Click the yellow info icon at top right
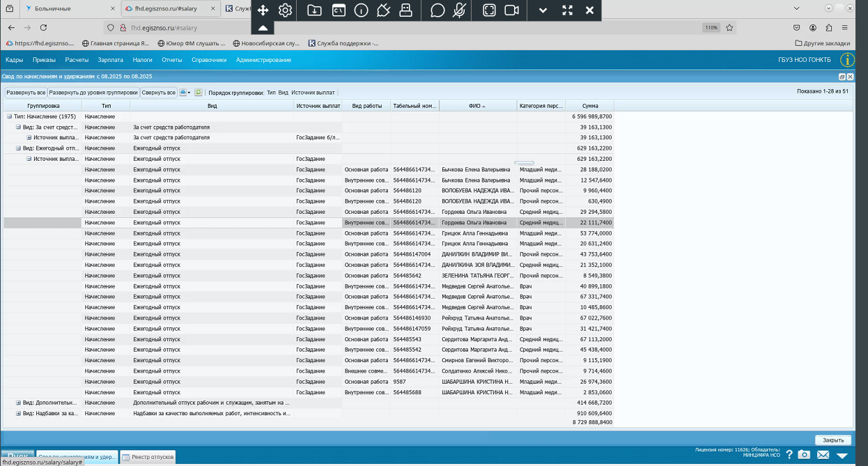868x466 pixels. (848, 60)
